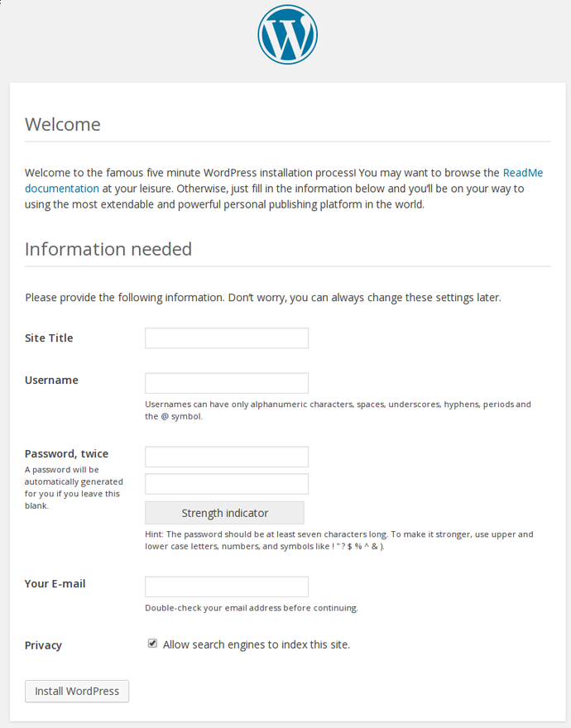The width and height of the screenshot is (571, 728).
Task: Uncheck the search engine indexing checkbox
Action: [x=152, y=644]
